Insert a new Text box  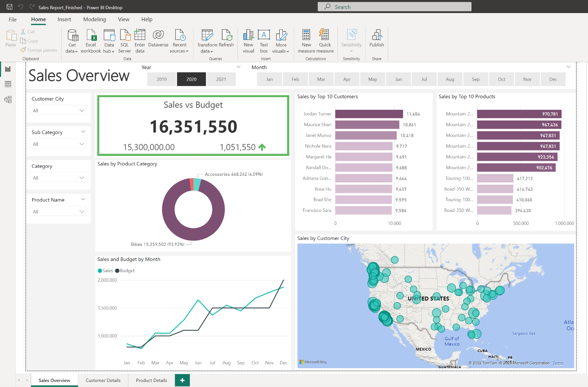point(264,40)
